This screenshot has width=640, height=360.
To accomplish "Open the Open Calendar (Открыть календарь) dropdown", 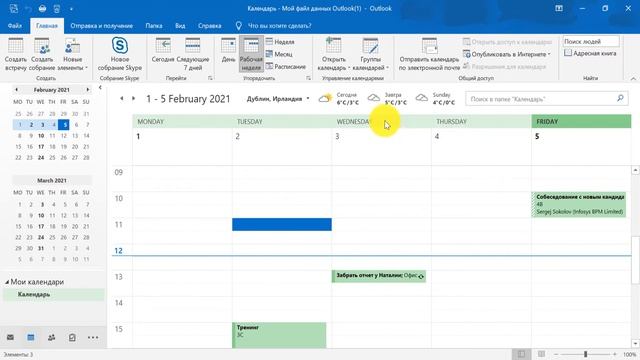I will coord(333,54).
